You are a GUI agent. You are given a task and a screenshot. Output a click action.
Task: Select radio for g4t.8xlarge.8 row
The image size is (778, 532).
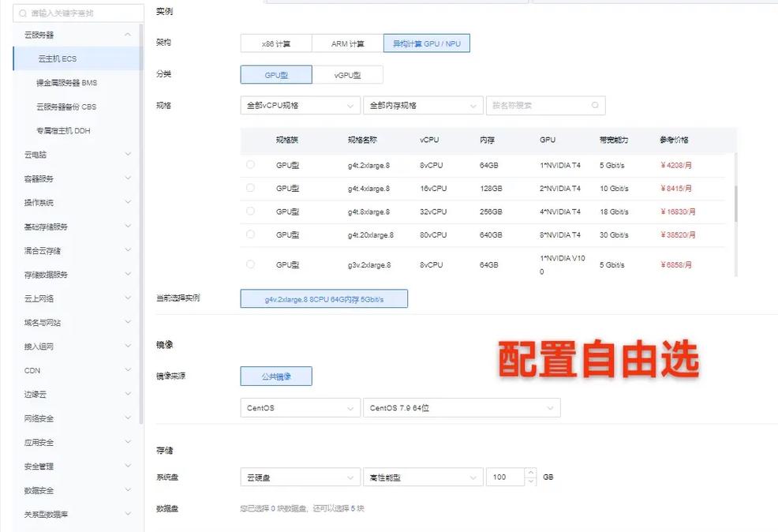(251, 212)
